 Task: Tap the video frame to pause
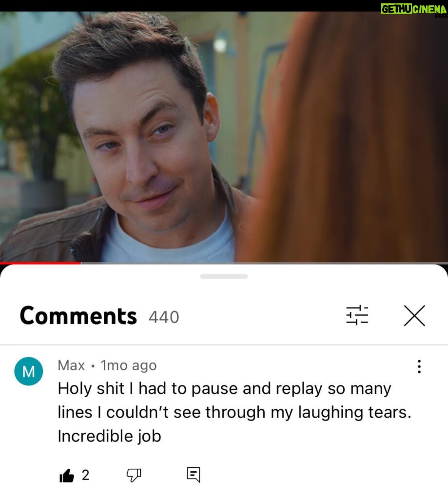pyautogui.click(x=224, y=137)
